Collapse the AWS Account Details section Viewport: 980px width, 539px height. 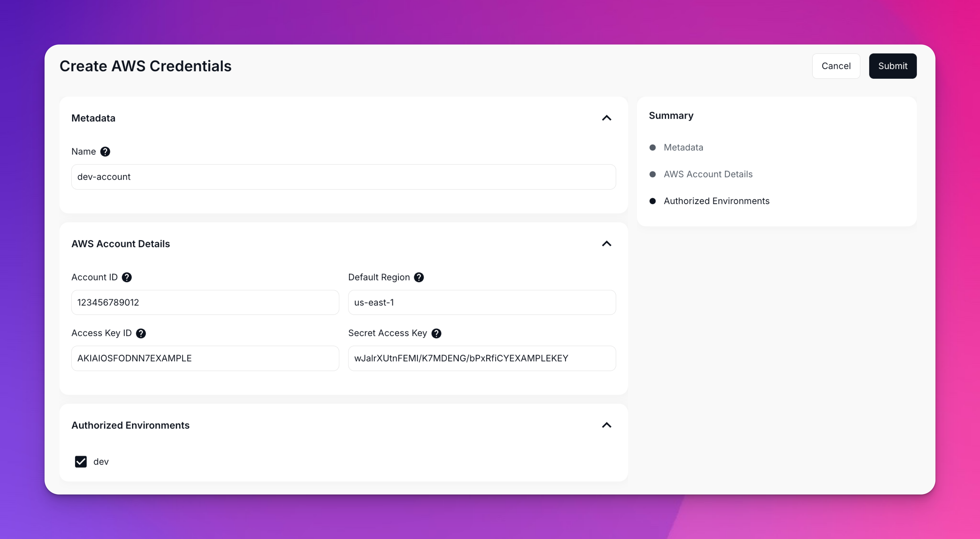(606, 244)
